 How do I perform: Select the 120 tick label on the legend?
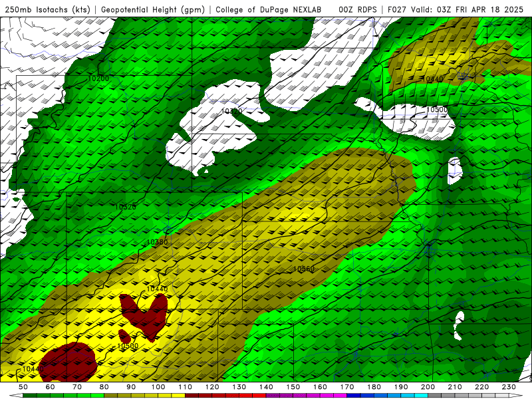212,387
